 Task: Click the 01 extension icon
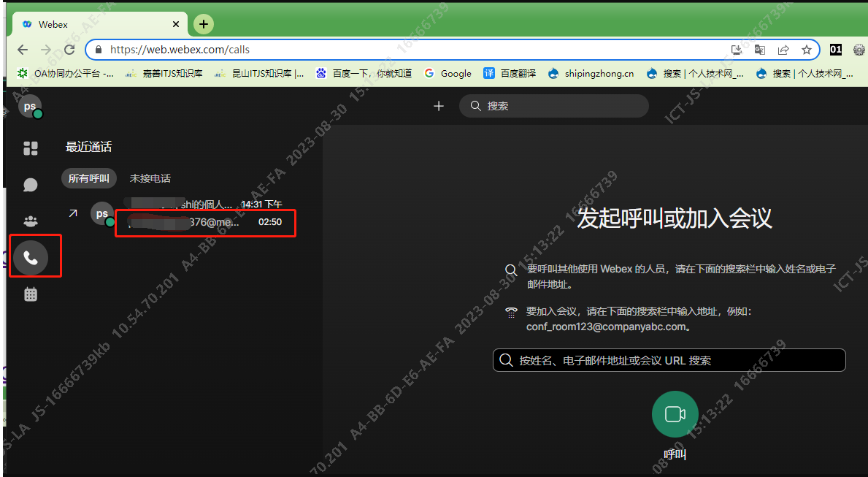[836, 49]
